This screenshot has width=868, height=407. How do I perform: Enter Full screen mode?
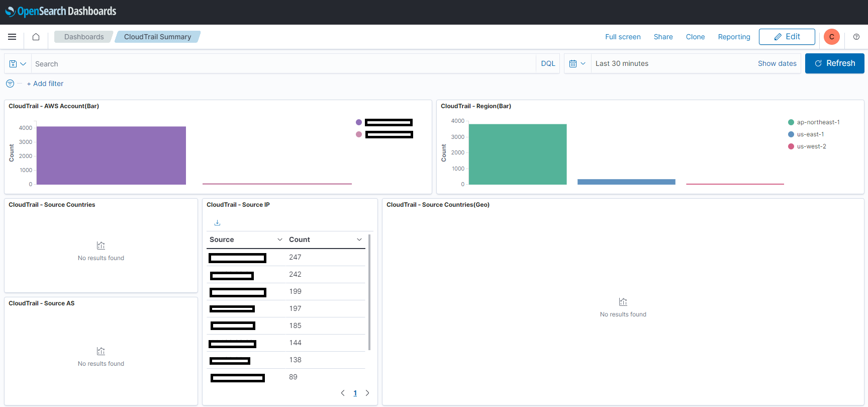click(x=623, y=37)
